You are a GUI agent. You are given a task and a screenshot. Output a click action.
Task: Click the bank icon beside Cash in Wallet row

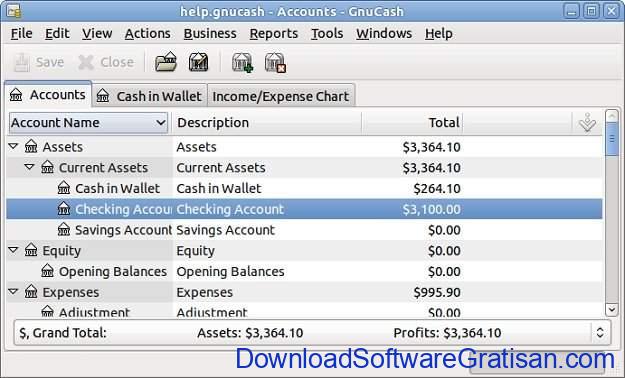[x=64, y=188]
